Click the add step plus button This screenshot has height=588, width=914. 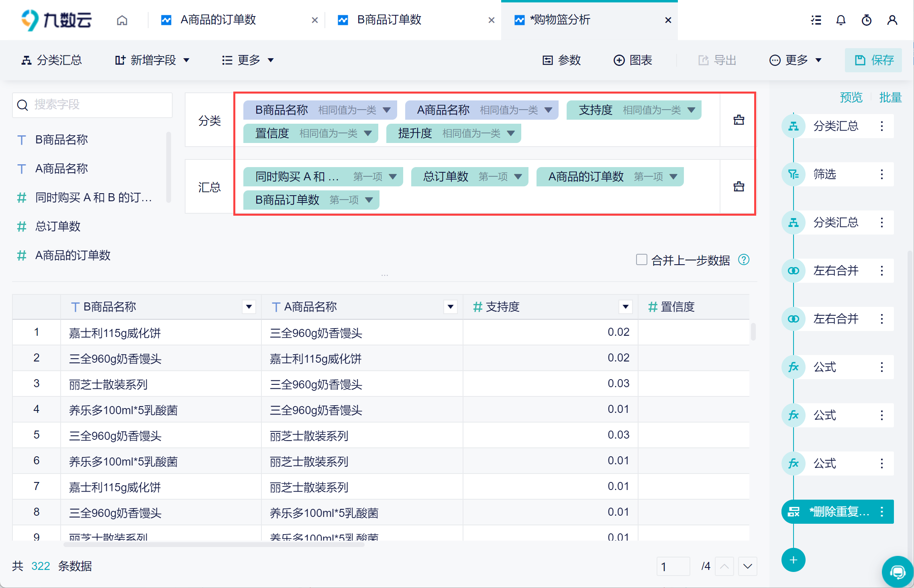(793, 560)
